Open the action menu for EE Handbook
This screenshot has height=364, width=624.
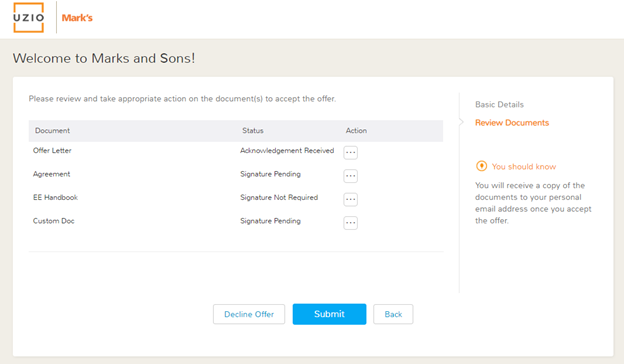(x=350, y=199)
